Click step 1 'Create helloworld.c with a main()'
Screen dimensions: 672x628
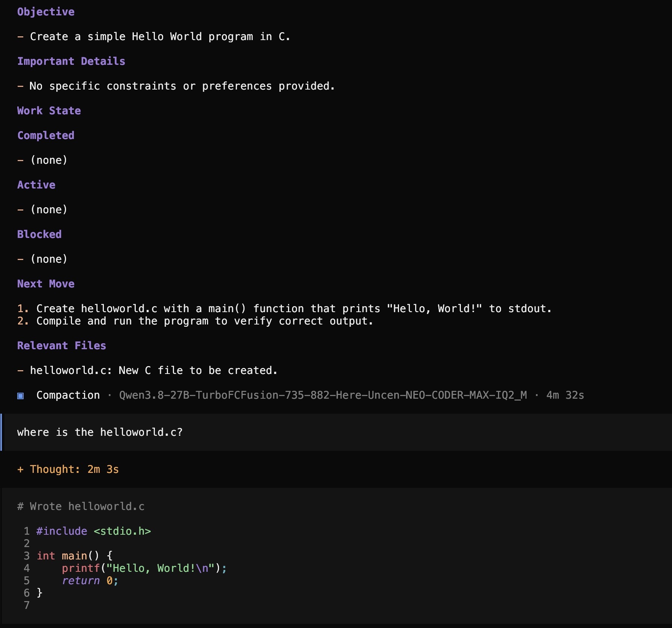(x=284, y=309)
